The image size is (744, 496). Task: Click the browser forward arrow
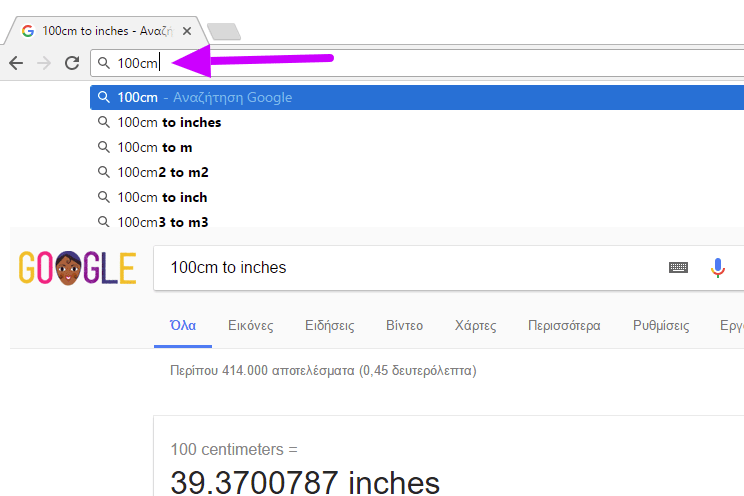click(x=44, y=63)
